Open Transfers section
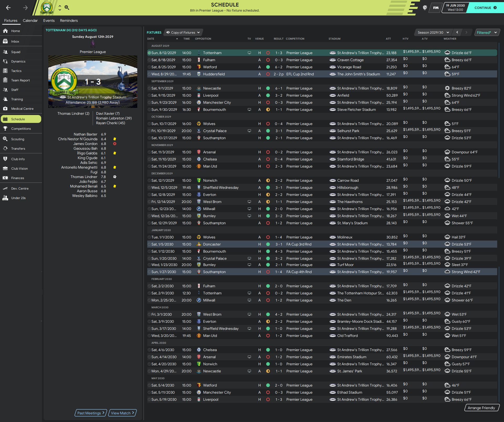The height and width of the screenshot is (422, 504). pyautogui.click(x=21, y=148)
